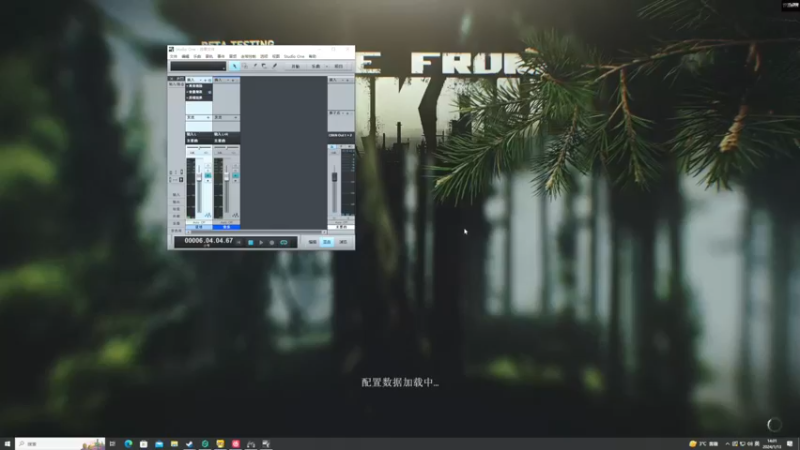Toggle the transport Loop button

[x=284, y=242]
